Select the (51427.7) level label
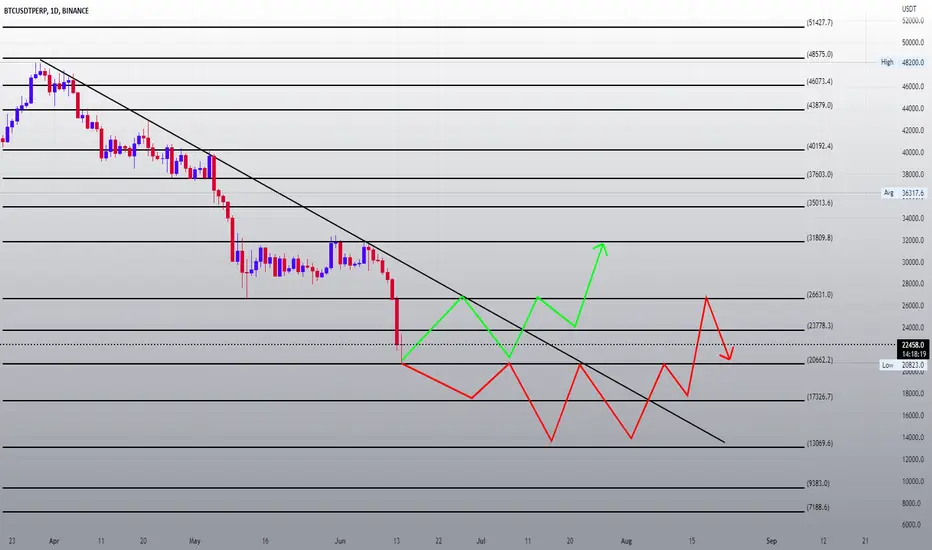The height and width of the screenshot is (550, 932). 820,23
